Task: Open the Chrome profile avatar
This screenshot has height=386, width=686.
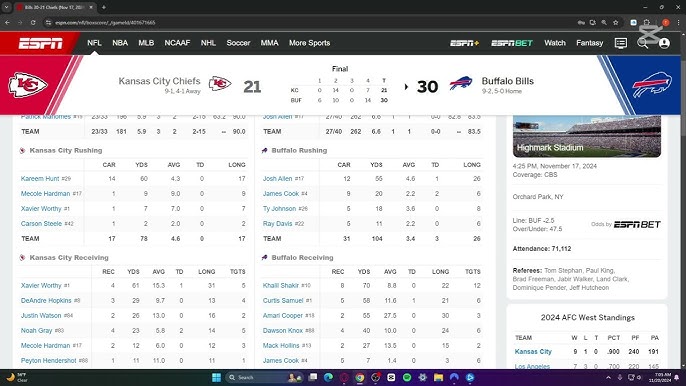Action: (665, 22)
